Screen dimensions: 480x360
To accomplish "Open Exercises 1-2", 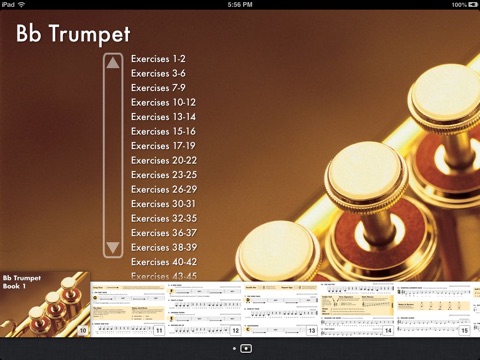I will tap(158, 59).
